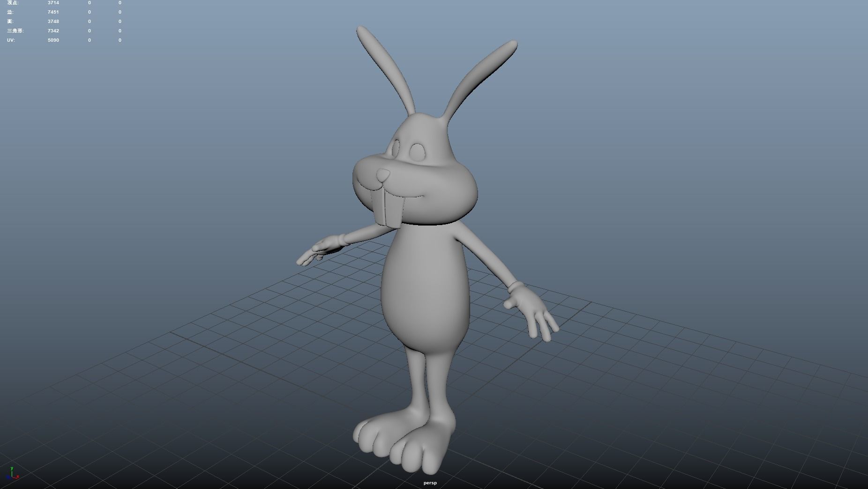The height and width of the screenshot is (489, 868).
Task: Click the XYZ axis orientation gizmo
Action: click(x=13, y=473)
